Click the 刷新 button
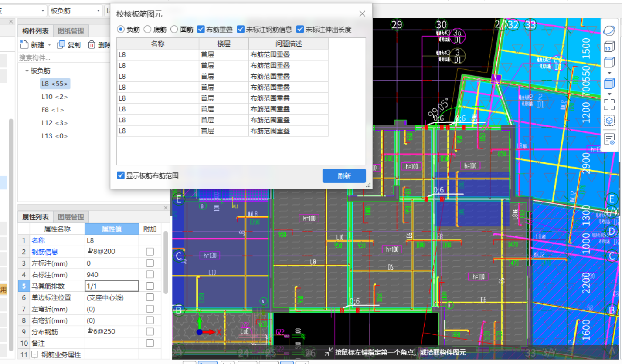622x364 pixels. [344, 176]
